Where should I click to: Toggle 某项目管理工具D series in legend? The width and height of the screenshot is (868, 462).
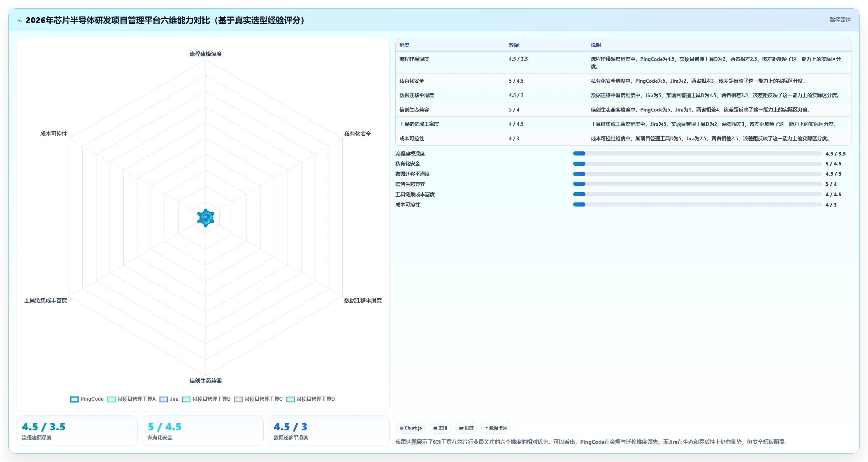(x=311, y=399)
